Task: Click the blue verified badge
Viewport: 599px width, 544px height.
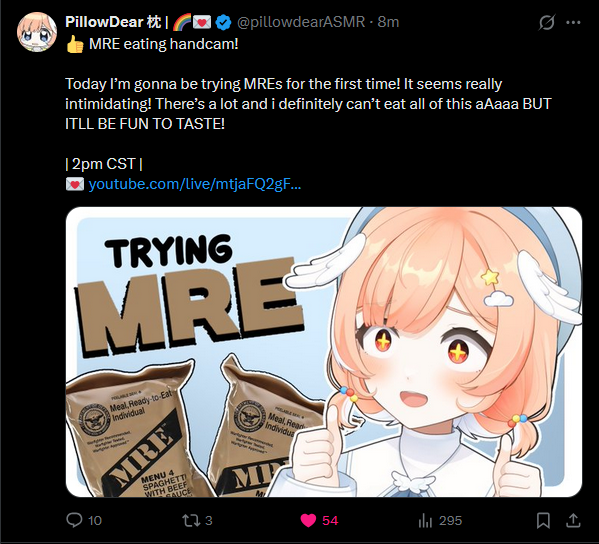Action: click(x=223, y=23)
